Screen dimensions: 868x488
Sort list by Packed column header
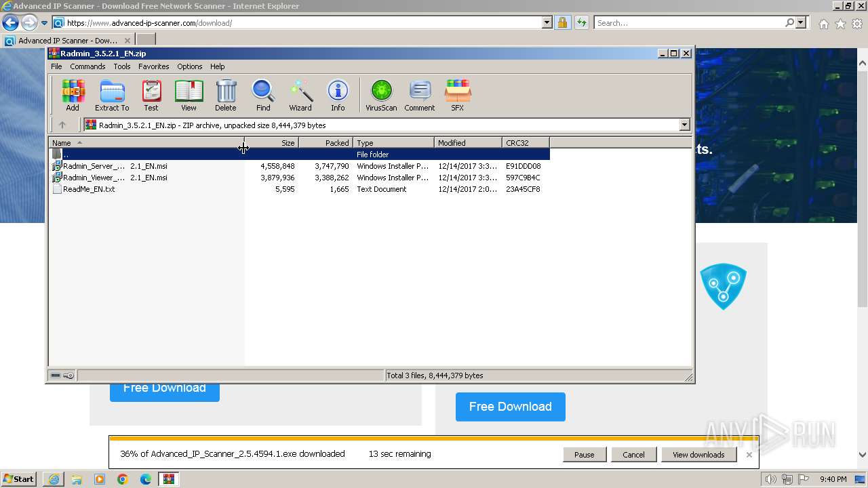[x=326, y=142]
